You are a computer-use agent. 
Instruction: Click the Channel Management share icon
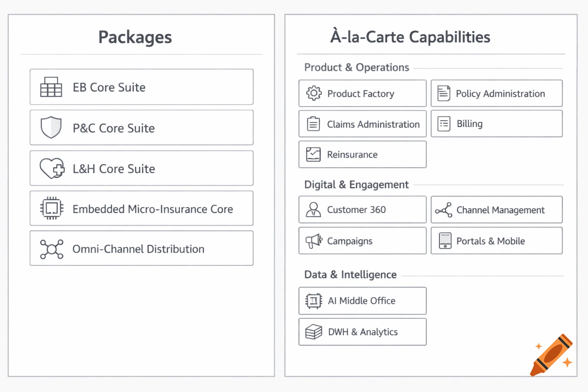[x=444, y=210]
